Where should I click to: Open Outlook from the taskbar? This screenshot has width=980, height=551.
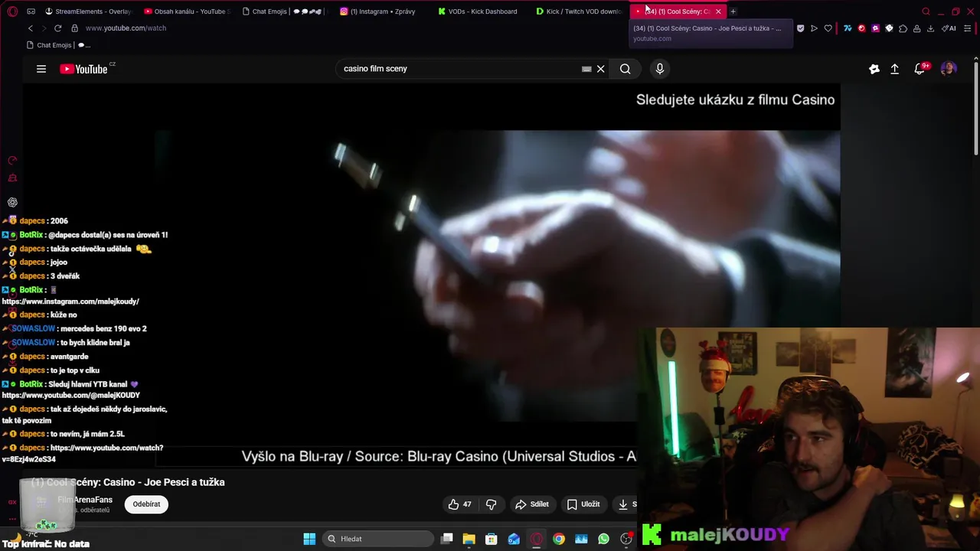[x=514, y=539]
